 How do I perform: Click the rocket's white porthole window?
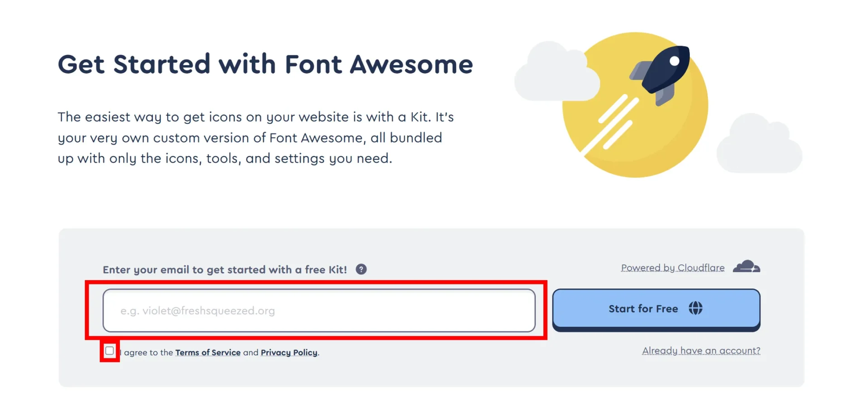pos(675,61)
